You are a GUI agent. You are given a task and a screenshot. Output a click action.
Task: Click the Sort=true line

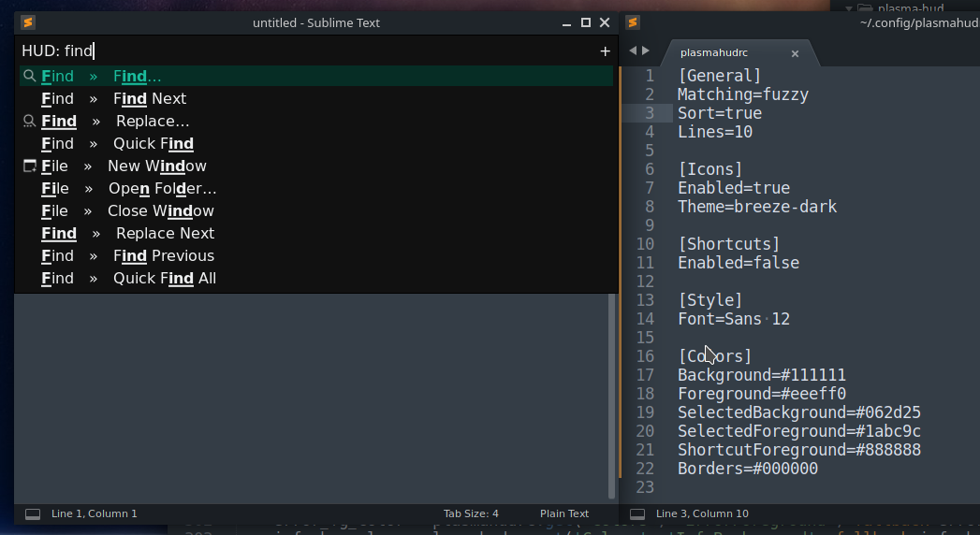[720, 113]
